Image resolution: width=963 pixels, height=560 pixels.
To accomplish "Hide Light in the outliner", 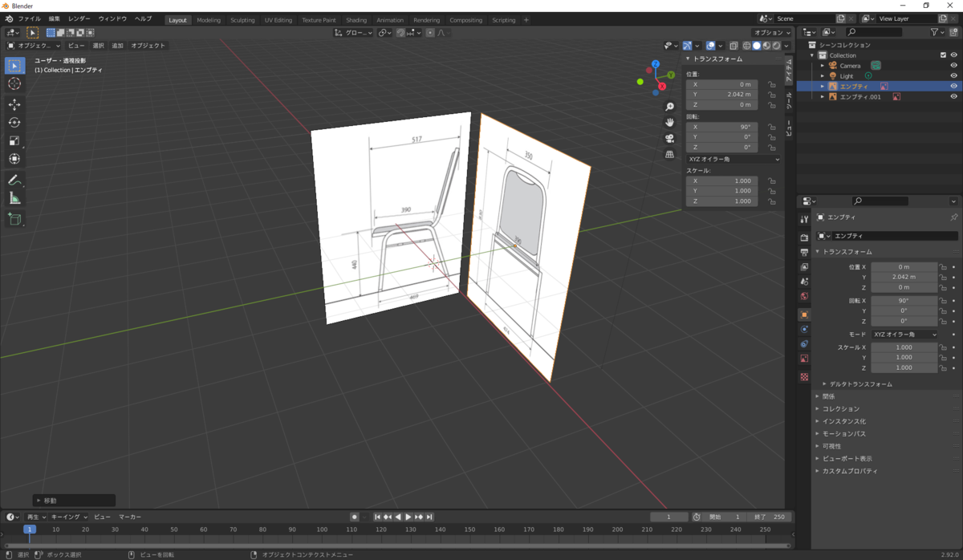I will pyautogui.click(x=953, y=76).
